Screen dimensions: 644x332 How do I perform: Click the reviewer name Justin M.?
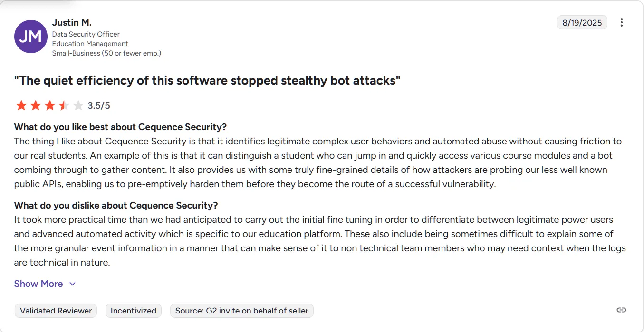[72, 22]
